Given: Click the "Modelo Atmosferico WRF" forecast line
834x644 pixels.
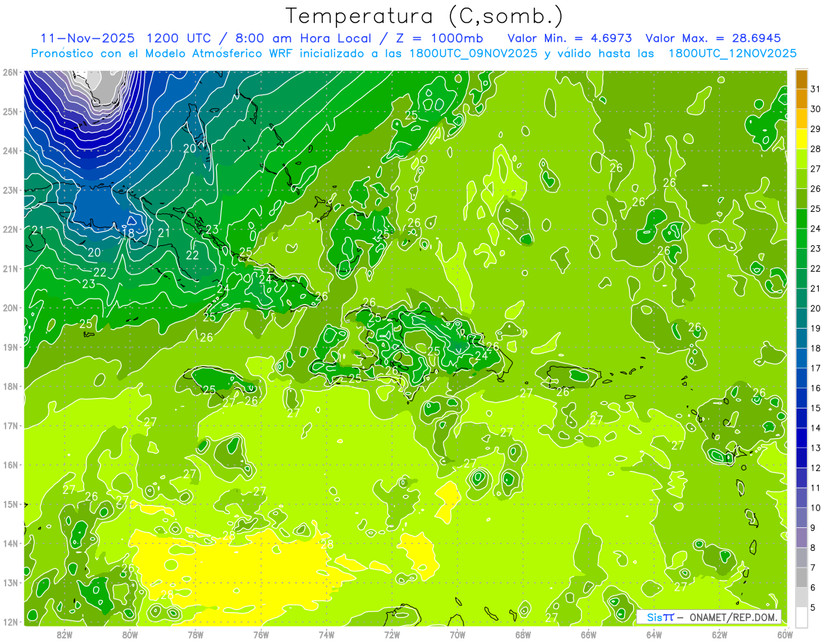Looking at the screenshot, I should tap(414, 53).
